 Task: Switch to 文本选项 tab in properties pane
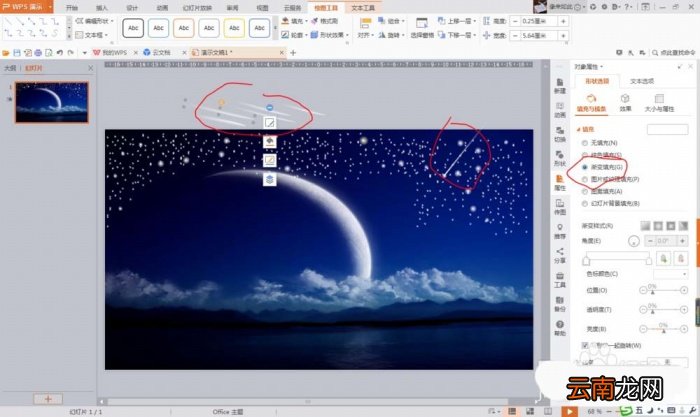(642, 81)
